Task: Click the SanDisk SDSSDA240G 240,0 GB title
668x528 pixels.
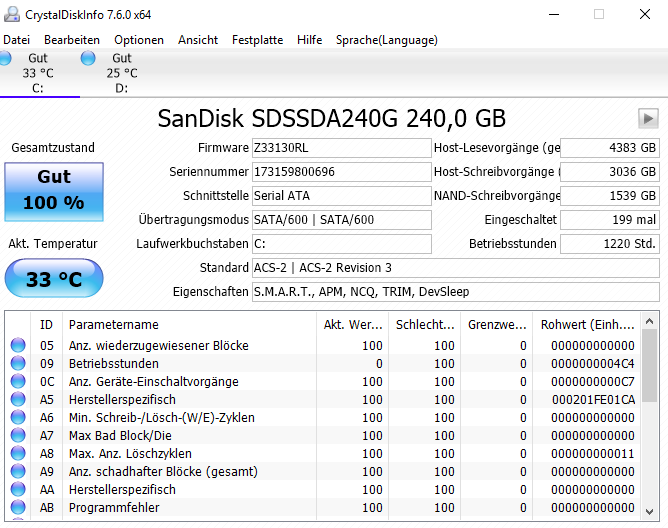Action: [x=331, y=118]
